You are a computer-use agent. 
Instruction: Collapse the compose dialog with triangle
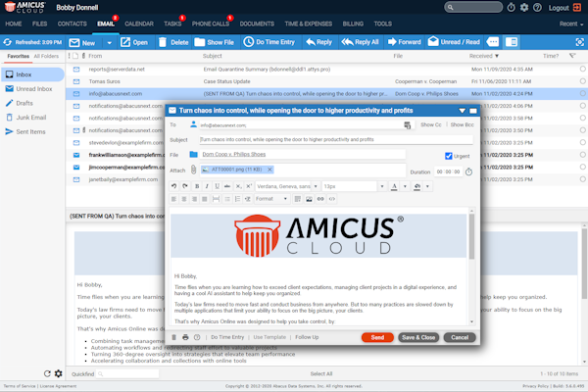[x=462, y=111]
